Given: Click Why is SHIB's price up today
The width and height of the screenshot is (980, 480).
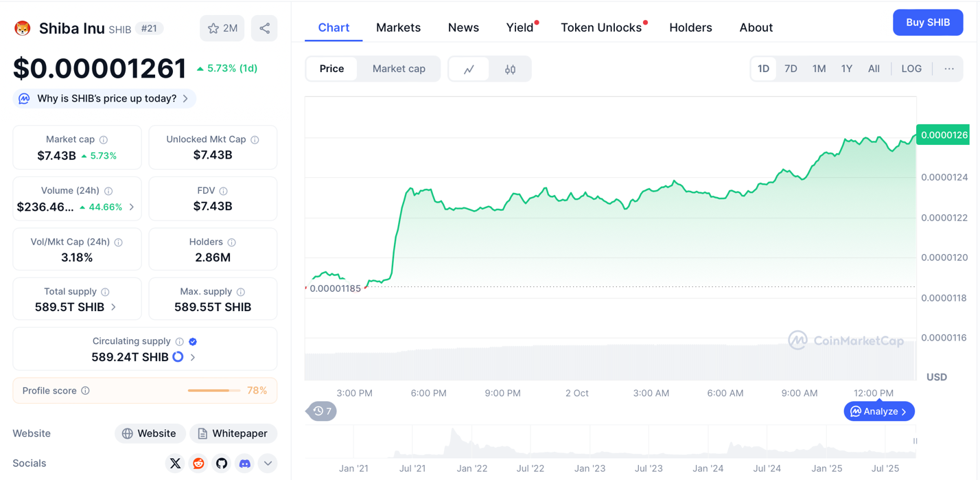Looking at the screenshot, I should pyautogui.click(x=106, y=99).
